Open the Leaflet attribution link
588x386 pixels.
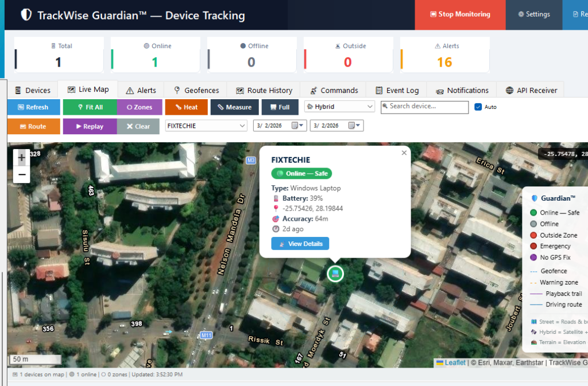455,362
